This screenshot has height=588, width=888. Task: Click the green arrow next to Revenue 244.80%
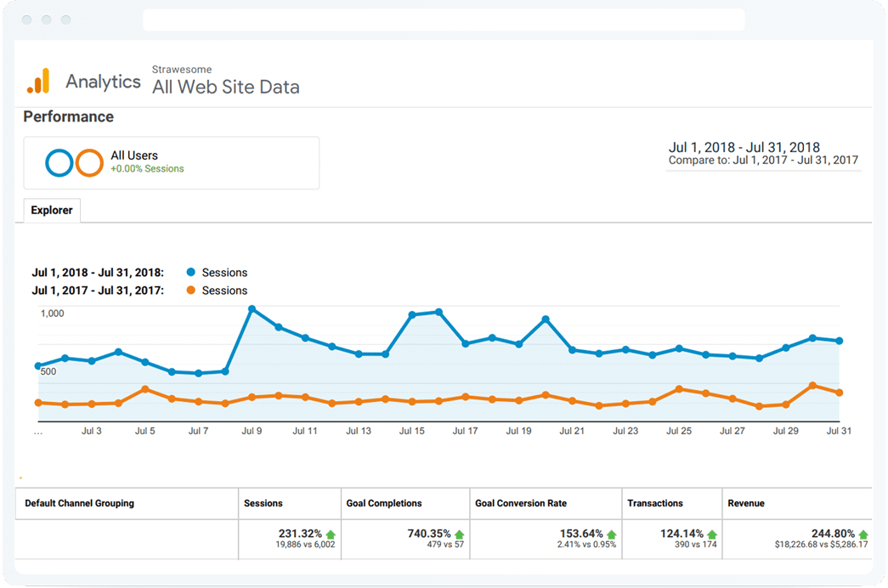(x=865, y=534)
